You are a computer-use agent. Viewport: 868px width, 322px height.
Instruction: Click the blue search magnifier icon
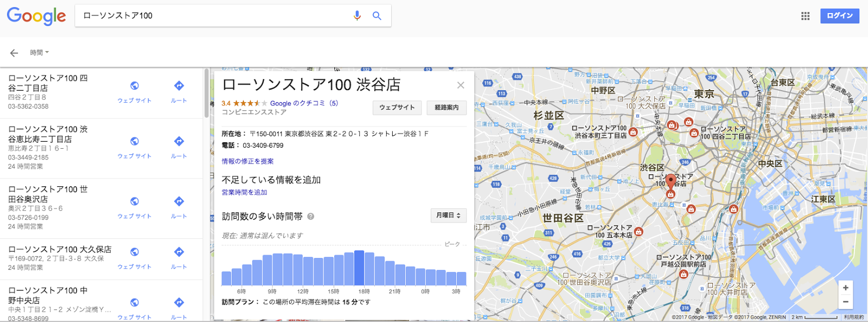(377, 16)
